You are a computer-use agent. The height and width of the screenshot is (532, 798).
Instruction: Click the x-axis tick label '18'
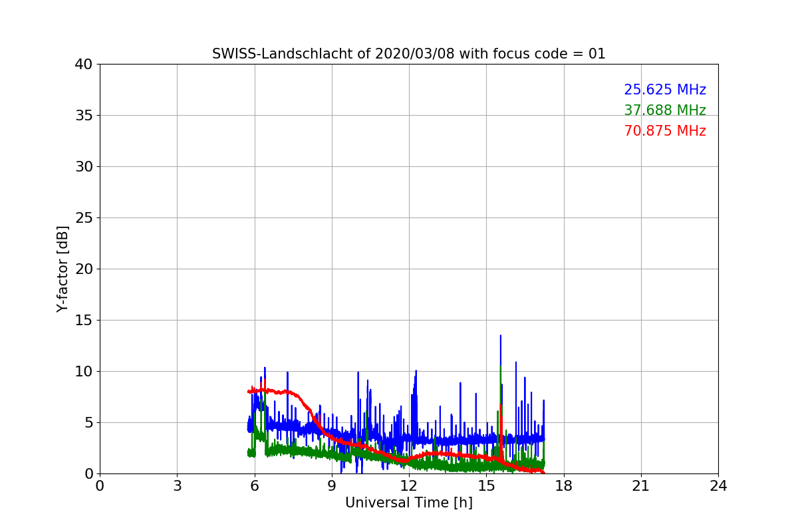[x=564, y=486]
